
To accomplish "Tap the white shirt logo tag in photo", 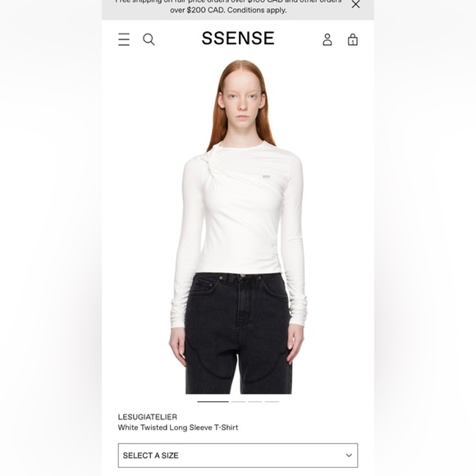I will click(x=266, y=176).
